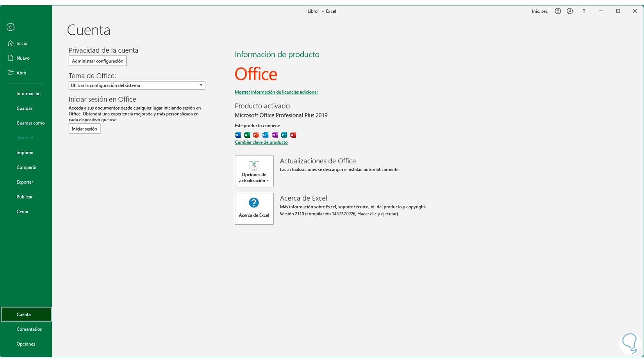This screenshot has height=362, width=644.
Task: Click the Acerca de Excel button
Action: 254,209
